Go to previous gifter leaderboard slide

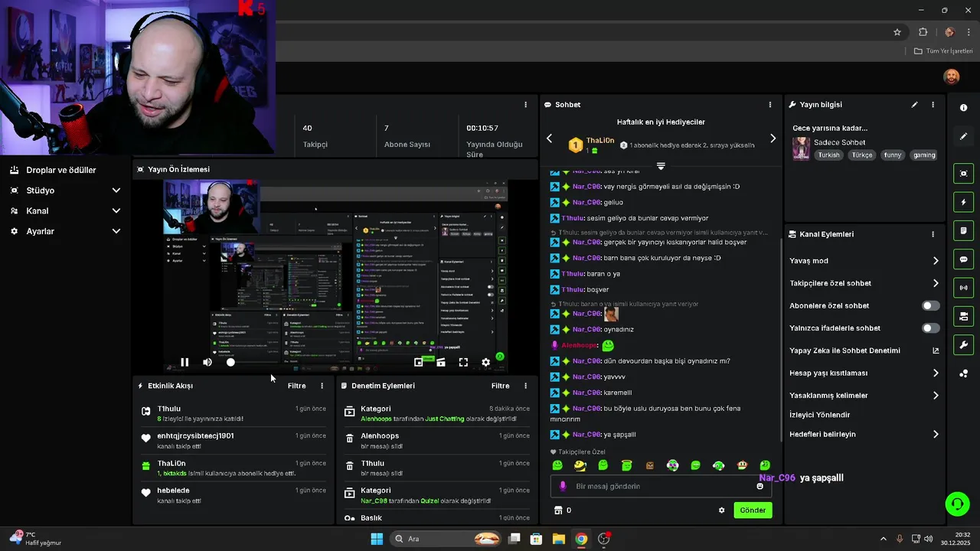pyautogui.click(x=549, y=139)
